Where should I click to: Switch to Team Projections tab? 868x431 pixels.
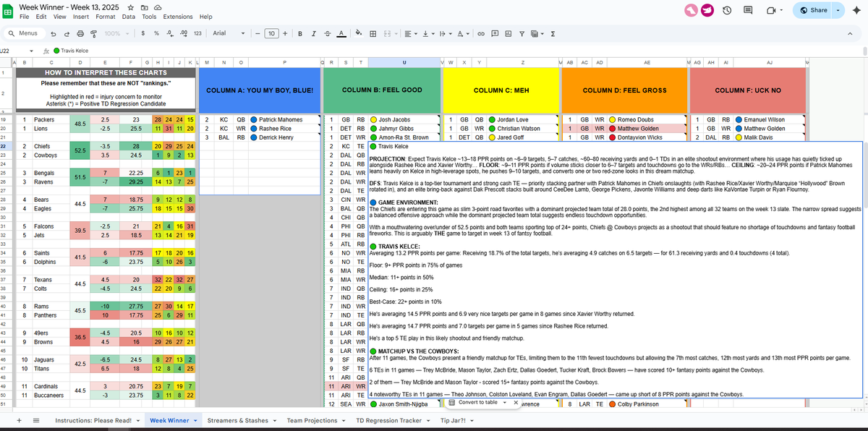[312, 420]
